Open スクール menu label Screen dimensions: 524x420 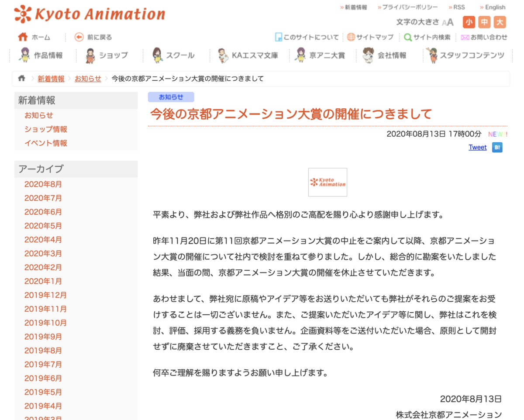[x=180, y=55]
